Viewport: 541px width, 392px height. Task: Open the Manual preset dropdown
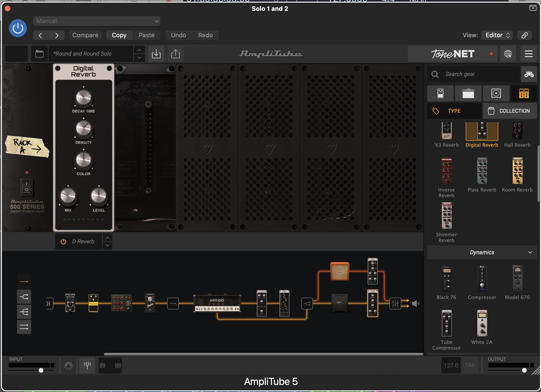(97, 21)
